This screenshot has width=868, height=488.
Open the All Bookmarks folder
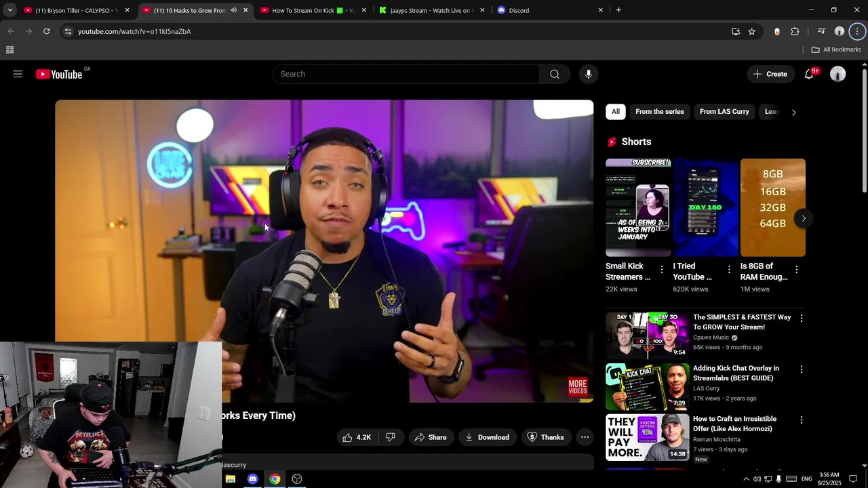(x=836, y=49)
